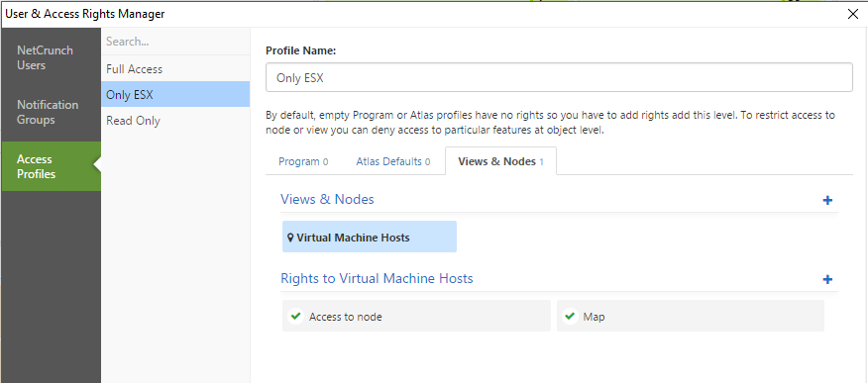Screen dimensions: 868x383
Task: Add a right to Virtual Machine Hosts
Action: click(x=827, y=280)
